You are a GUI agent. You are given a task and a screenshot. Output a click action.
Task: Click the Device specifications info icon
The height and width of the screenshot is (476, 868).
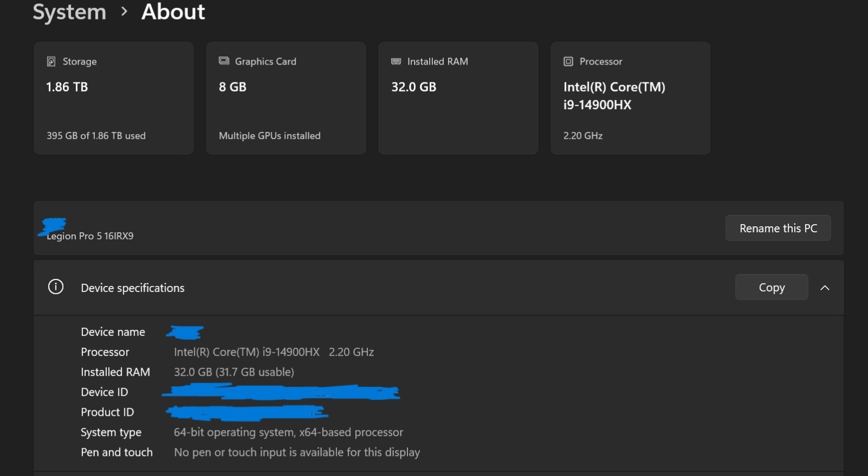(56, 287)
